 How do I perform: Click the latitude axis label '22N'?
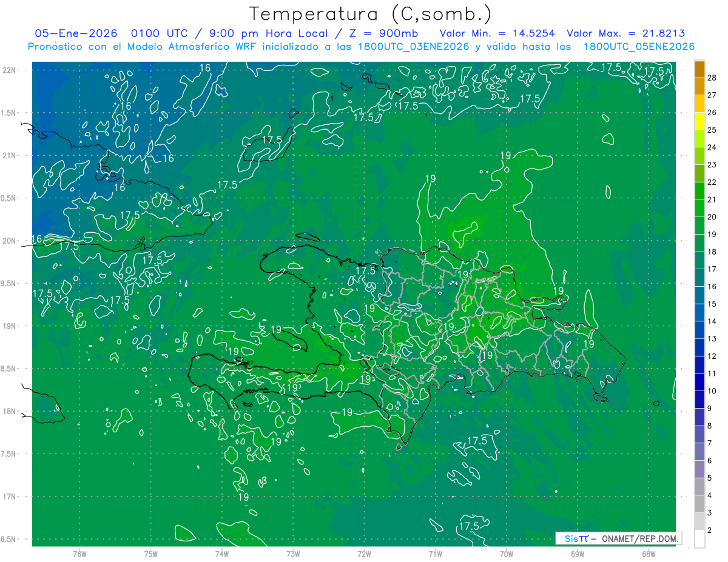pos(10,70)
